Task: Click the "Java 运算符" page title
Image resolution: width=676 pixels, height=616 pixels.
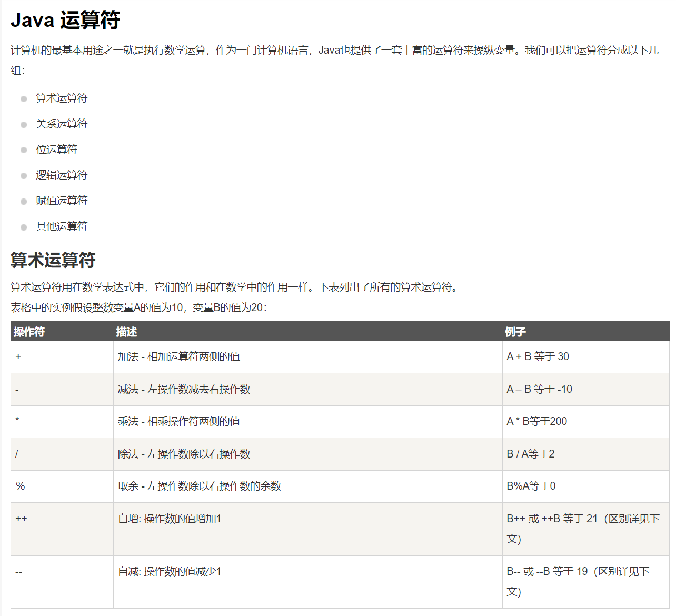Action: click(x=65, y=20)
